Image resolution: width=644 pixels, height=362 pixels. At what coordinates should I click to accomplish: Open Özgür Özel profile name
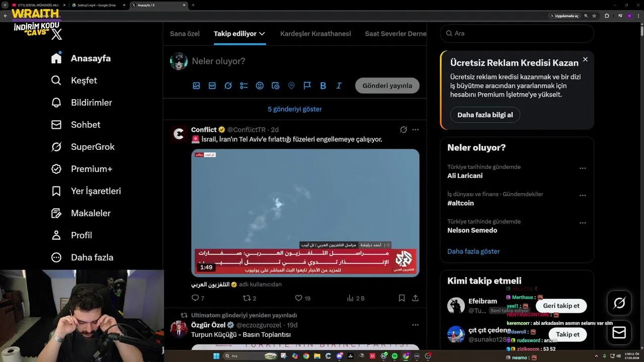click(208, 325)
